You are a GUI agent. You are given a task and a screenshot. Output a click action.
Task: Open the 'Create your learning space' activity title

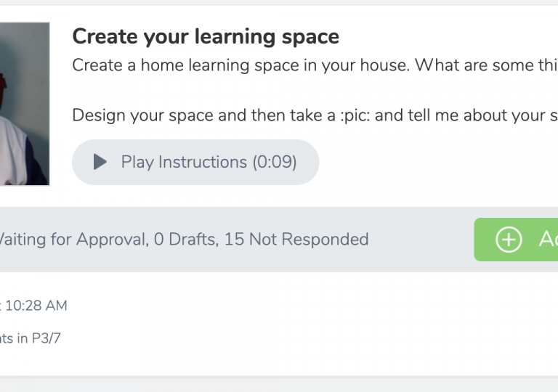[x=206, y=36]
